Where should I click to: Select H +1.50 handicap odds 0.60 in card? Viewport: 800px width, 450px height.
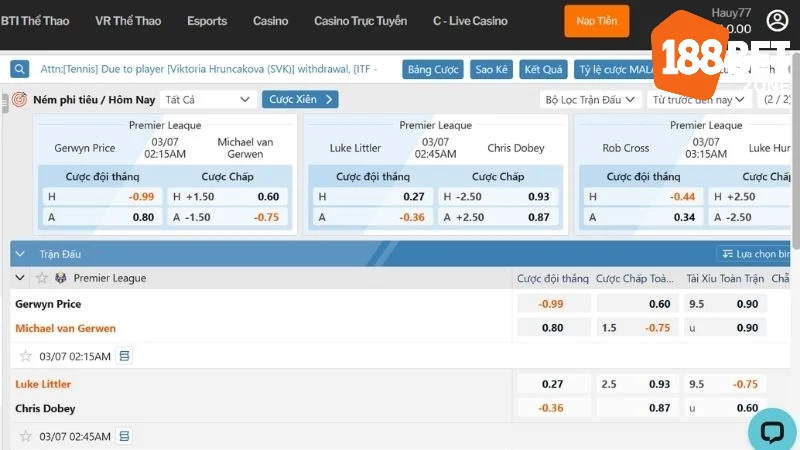[x=227, y=196]
